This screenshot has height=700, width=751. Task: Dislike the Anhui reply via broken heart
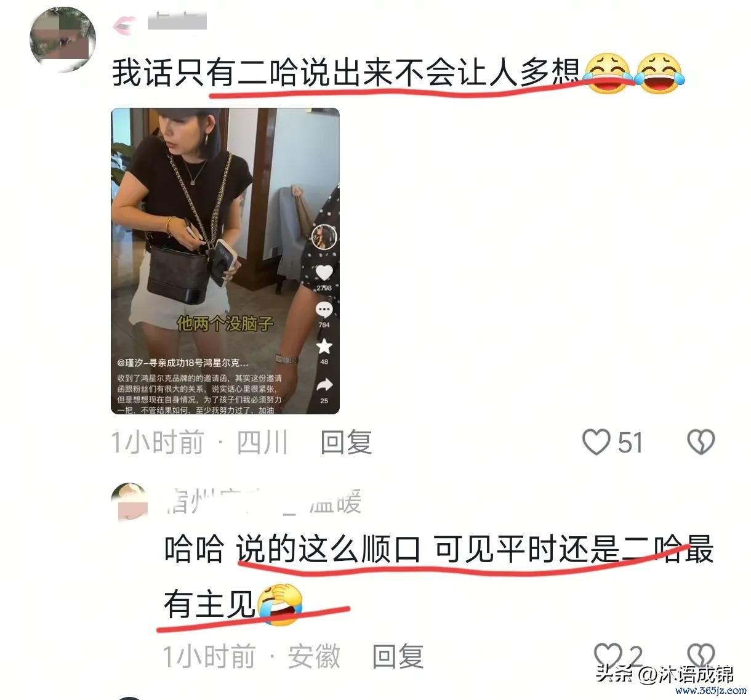pos(701,654)
